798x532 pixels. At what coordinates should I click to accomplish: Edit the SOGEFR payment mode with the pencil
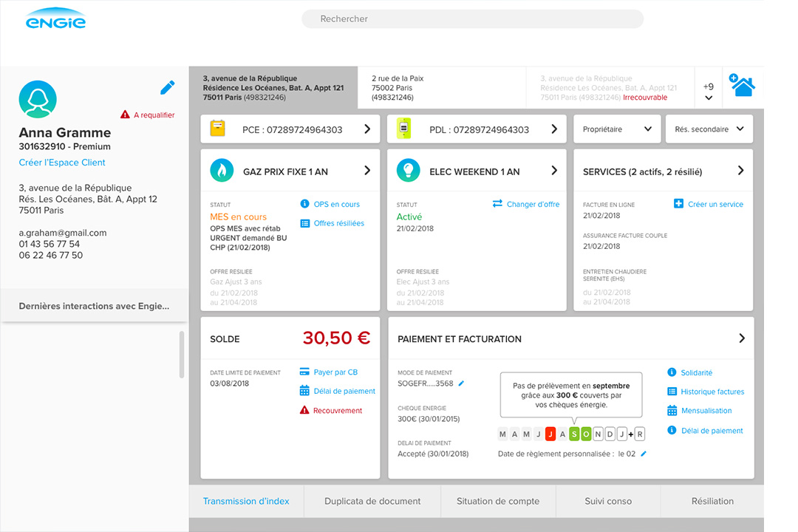[x=461, y=383]
